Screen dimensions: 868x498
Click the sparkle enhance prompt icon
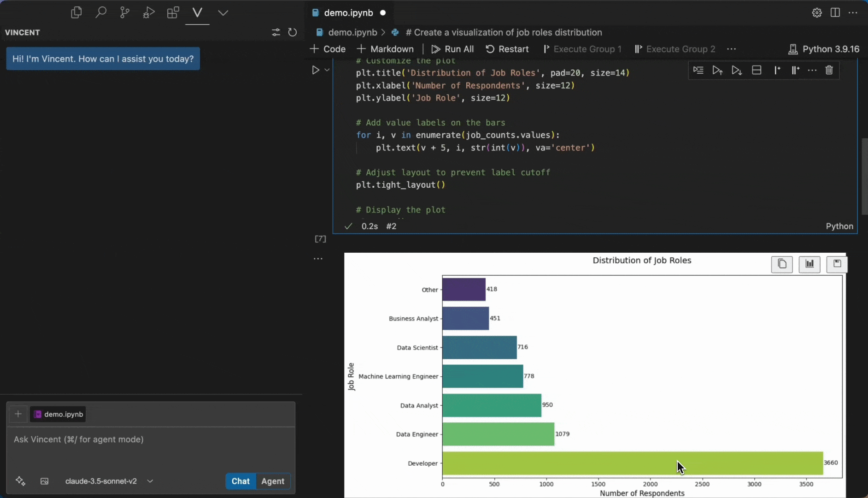(x=20, y=481)
